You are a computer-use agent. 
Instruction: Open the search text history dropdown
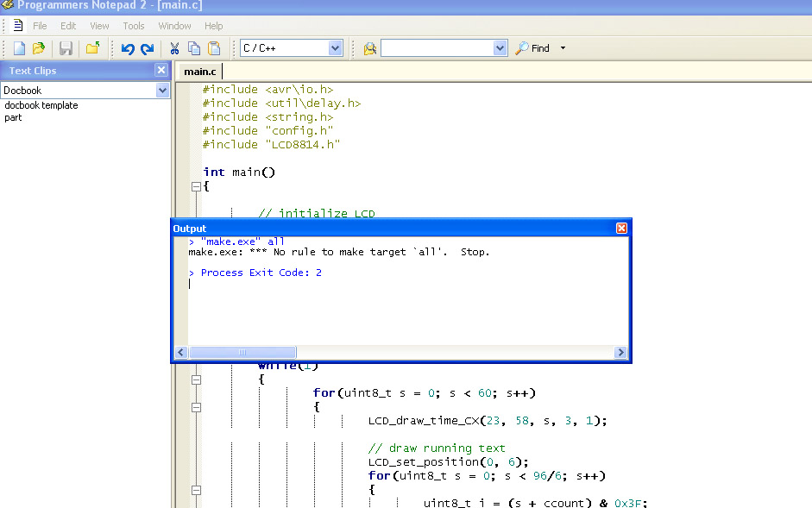point(499,48)
